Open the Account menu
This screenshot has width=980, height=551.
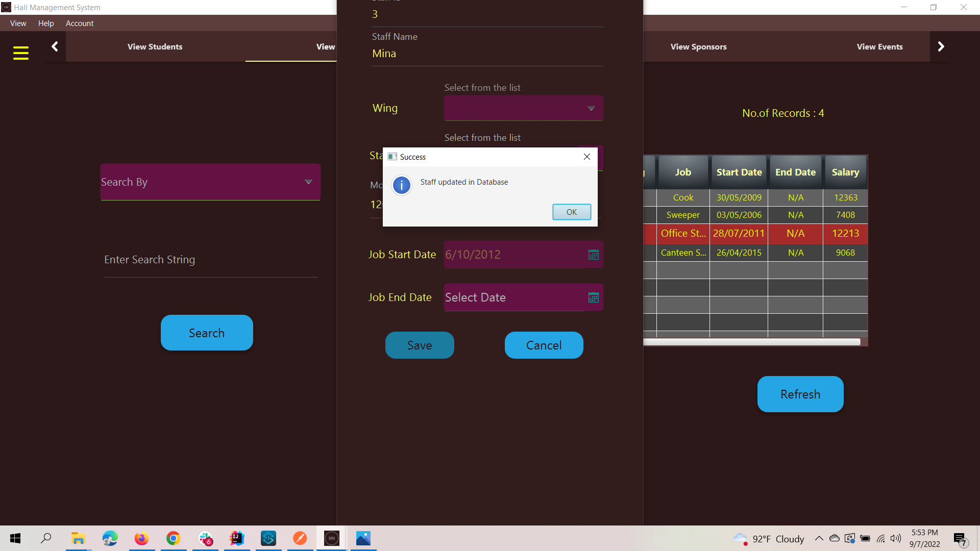click(x=79, y=23)
